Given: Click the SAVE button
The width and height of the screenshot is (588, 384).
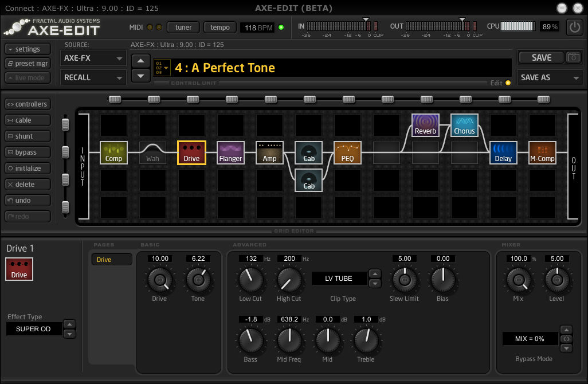Looking at the screenshot, I should coord(542,57).
